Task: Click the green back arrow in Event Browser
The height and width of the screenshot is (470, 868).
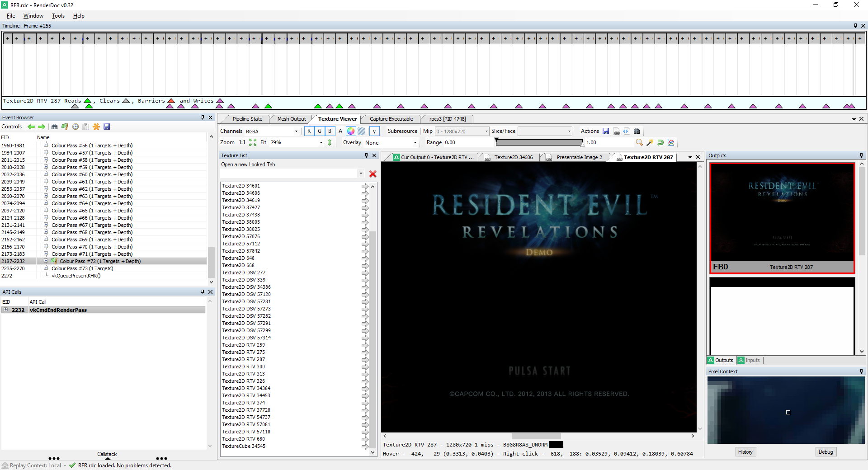Action: [31, 127]
